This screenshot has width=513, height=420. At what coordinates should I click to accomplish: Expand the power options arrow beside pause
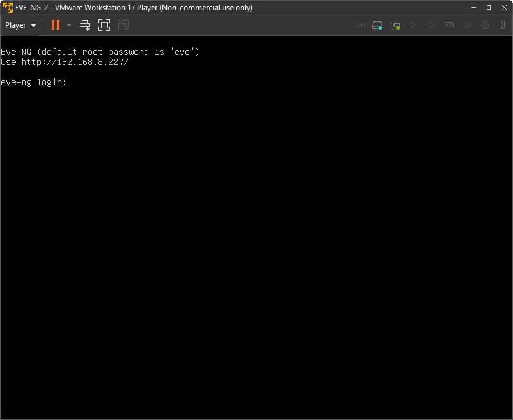pos(69,25)
